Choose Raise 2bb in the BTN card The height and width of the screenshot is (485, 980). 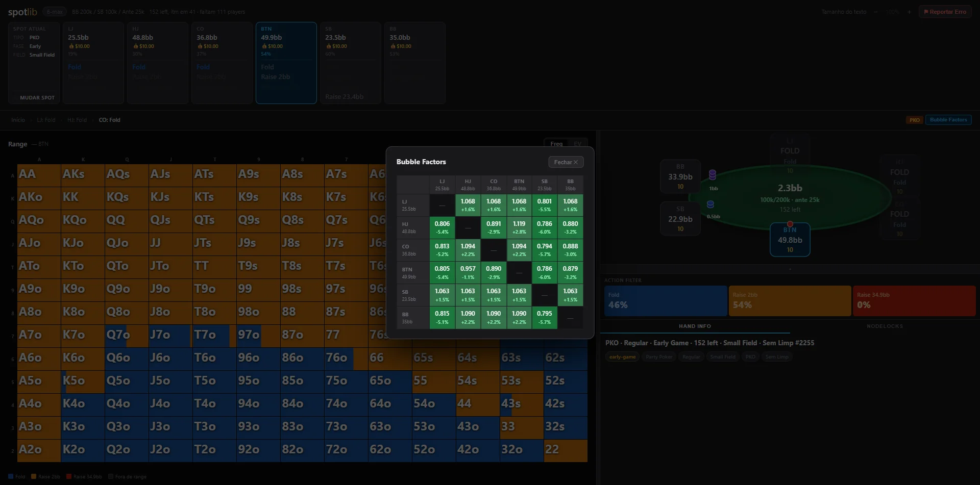point(276,77)
